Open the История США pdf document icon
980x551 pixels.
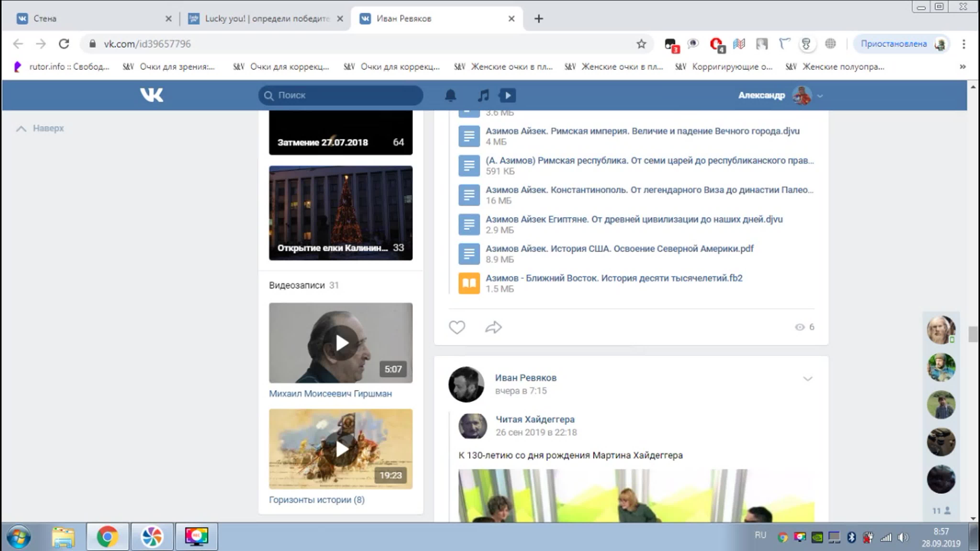tap(469, 254)
